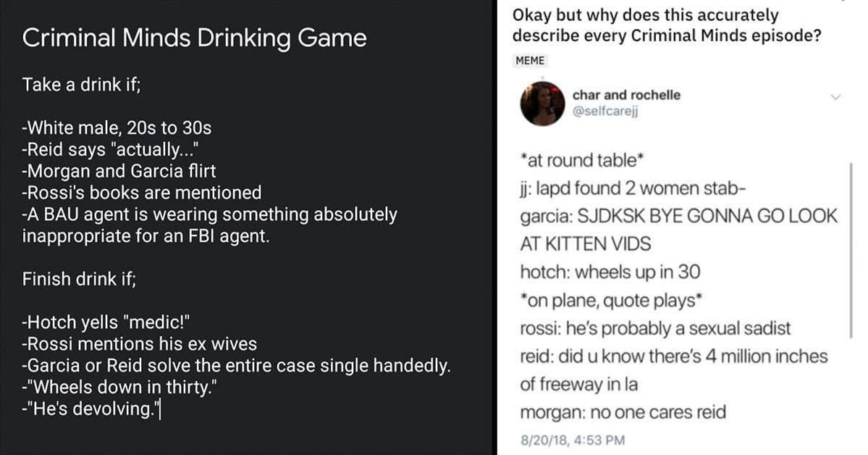Click the profile avatar of char and rochelle
Viewport: 868px width, 455px height.
[x=542, y=103]
